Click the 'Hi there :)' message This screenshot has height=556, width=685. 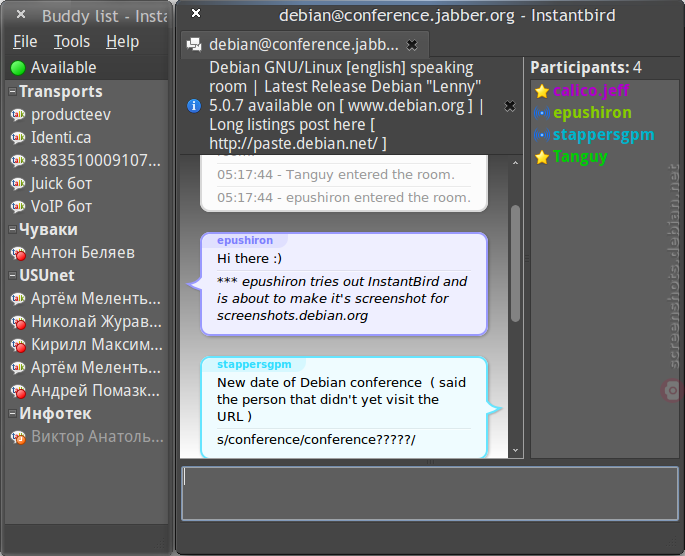249,259
